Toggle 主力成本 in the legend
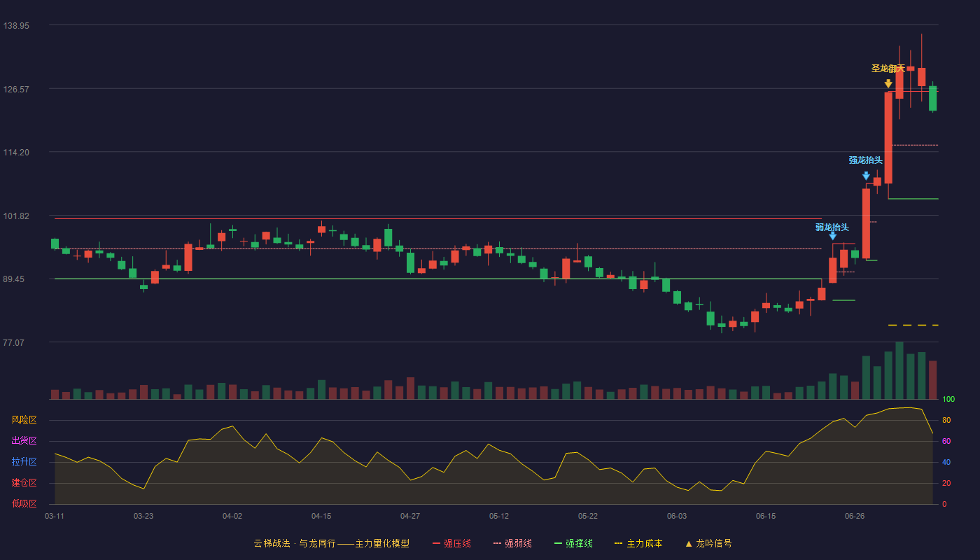Viewport: 980px width, 560px height. [x=638, y=543]
